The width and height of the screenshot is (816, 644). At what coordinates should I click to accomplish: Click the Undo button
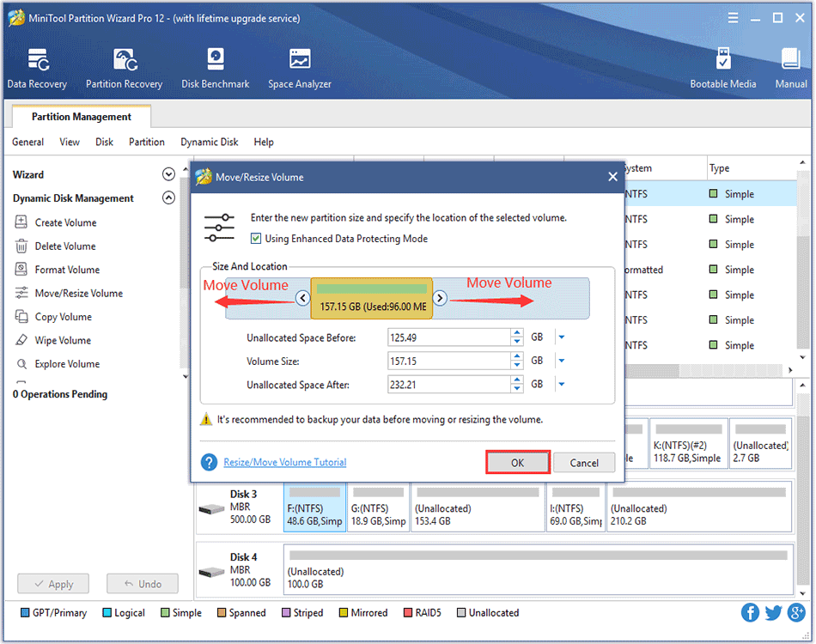click(x=143, y=584)
